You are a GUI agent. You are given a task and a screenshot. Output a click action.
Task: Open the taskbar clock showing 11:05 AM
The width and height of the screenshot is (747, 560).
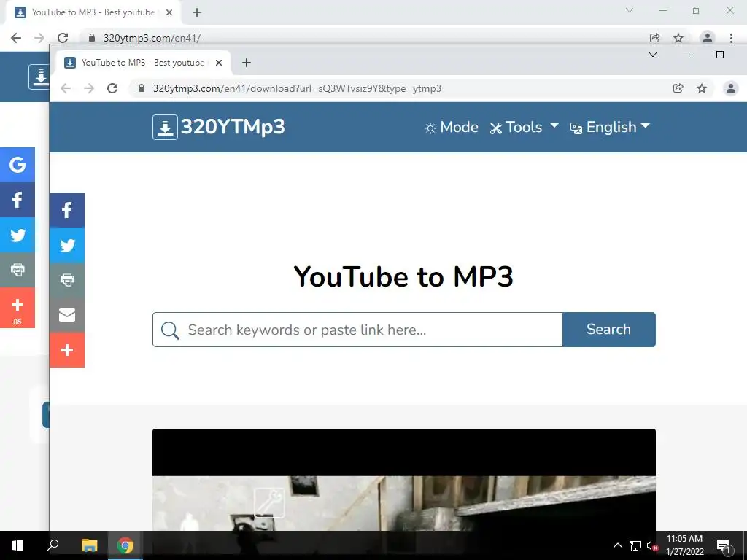pyautogui.click(x=684, y=545)
